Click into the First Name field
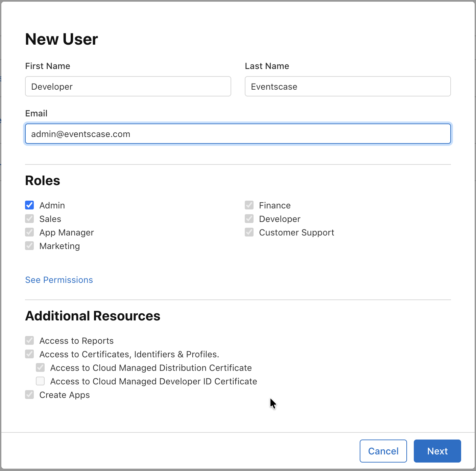The width and height of the screenshot is (476, 471). coord(128,87)
